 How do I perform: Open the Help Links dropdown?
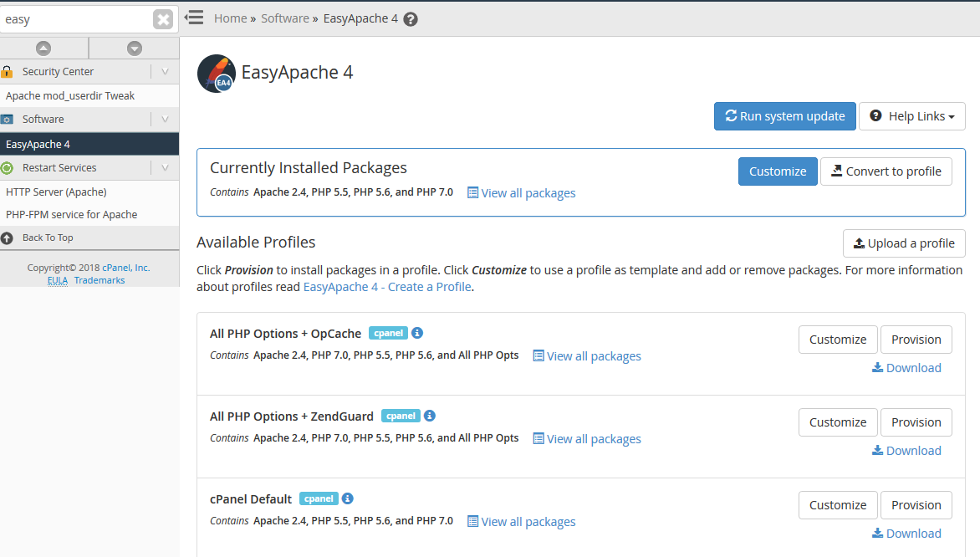912,116
